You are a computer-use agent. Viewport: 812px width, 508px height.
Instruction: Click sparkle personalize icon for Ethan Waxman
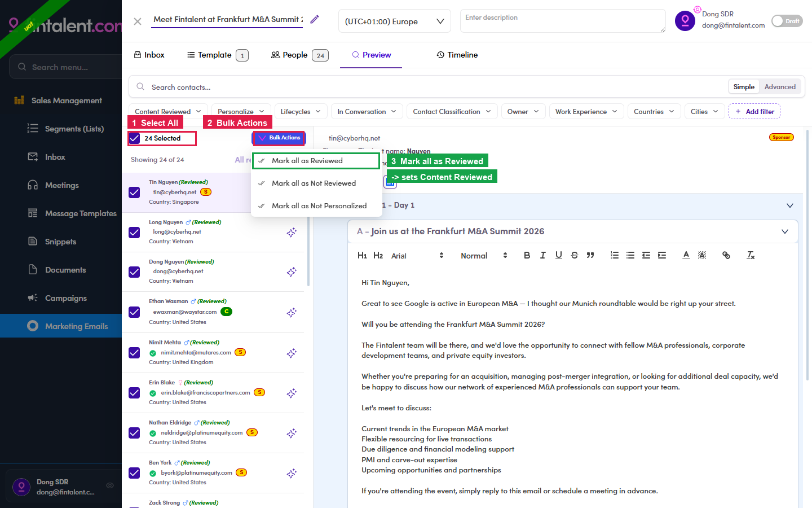pos(292,313)
